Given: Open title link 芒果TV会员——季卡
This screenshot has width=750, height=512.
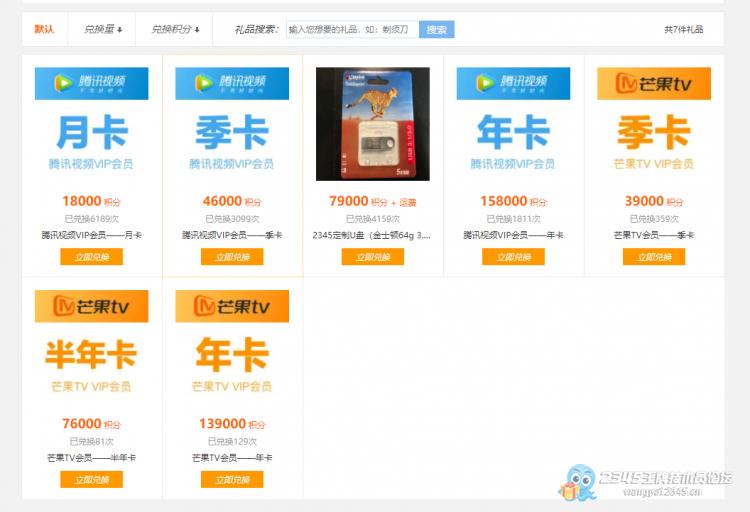Looking at the screenshot, I should click(654, 235).
